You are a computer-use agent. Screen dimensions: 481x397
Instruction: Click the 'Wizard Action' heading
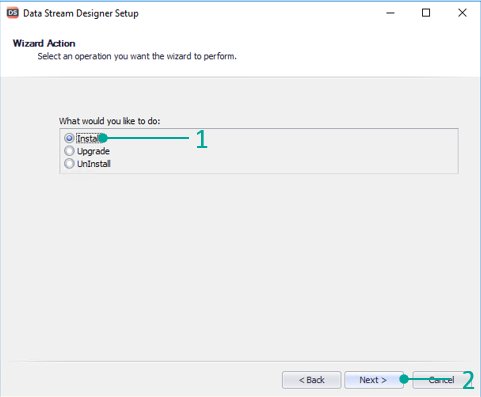[x=44, y=43]
